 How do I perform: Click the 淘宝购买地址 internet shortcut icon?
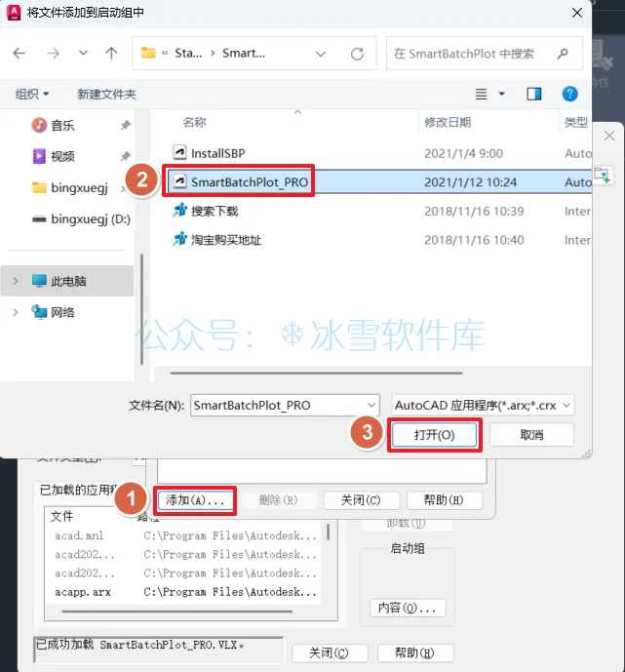[x=179, y=239]
